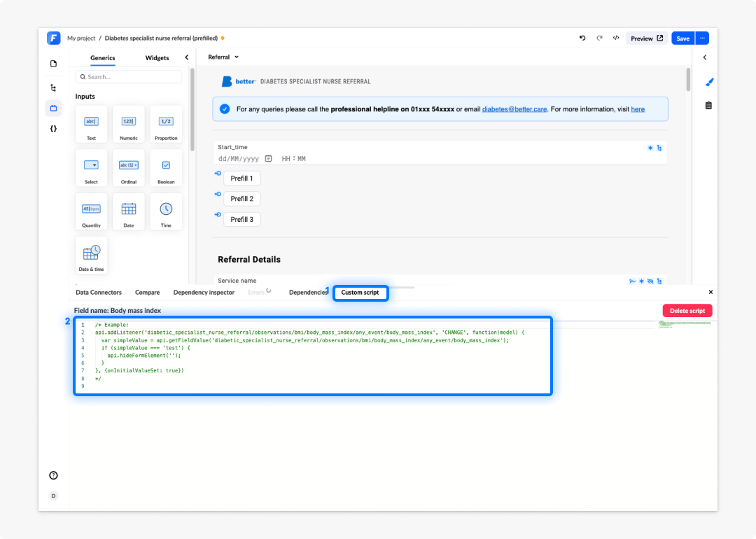The height and width of the screenshot is (539, 756).
Task: Open the tree structure view in left sidebar
Action: tap(53, 87)
